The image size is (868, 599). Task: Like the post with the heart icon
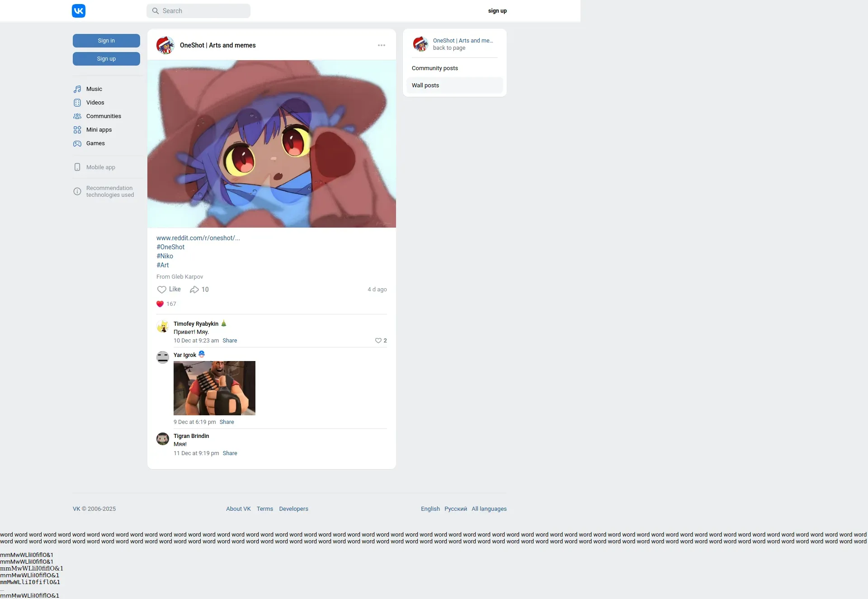162,290
